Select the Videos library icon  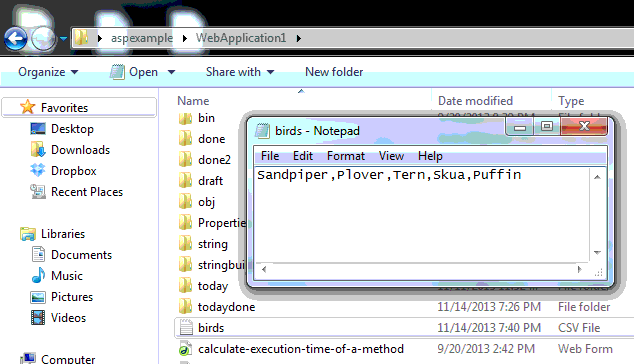coord(38,317)
